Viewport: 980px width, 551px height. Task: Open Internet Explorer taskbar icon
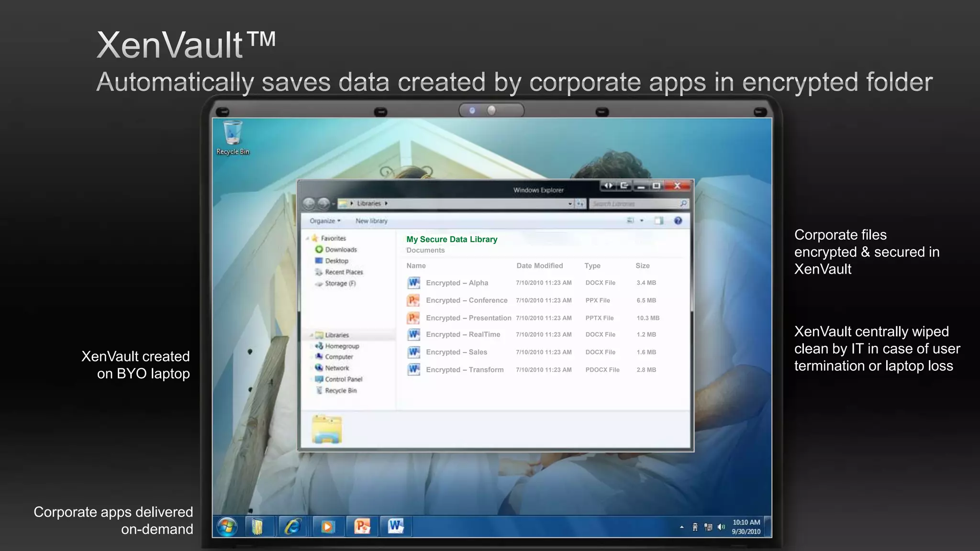click(x=293, y=527)
